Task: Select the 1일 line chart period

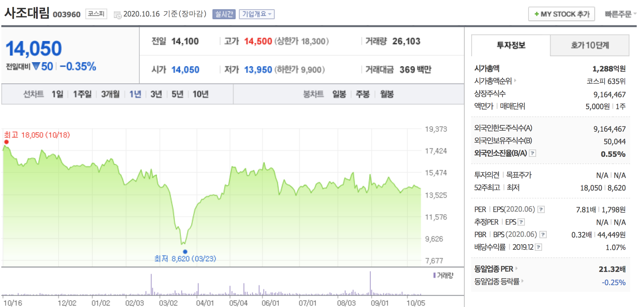Action: click(x=57, y=94)
